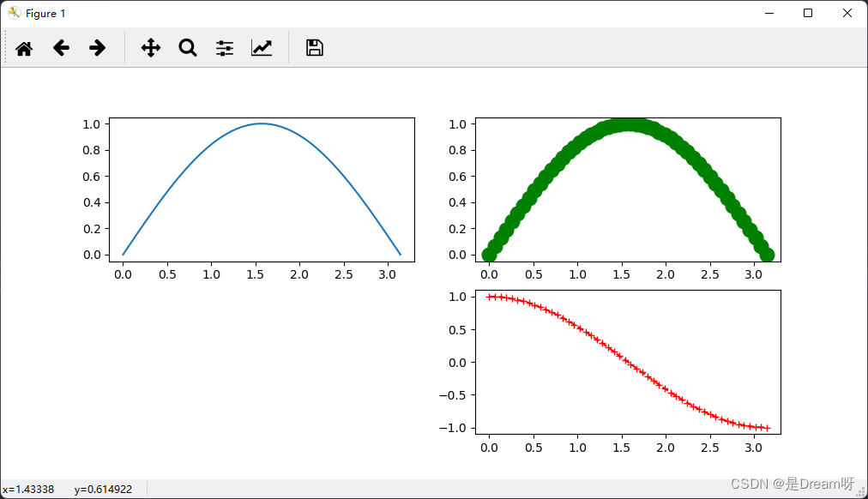This screenshot has height=499, width=868.
Task: Click the y=0.614922 status readout
Action: [103, 490]
